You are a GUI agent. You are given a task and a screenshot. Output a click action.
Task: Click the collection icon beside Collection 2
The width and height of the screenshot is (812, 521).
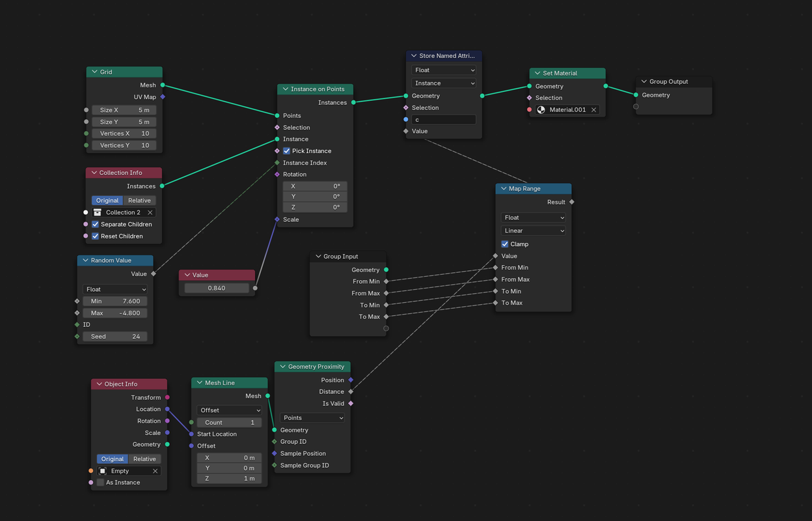(x=98, y=212)
